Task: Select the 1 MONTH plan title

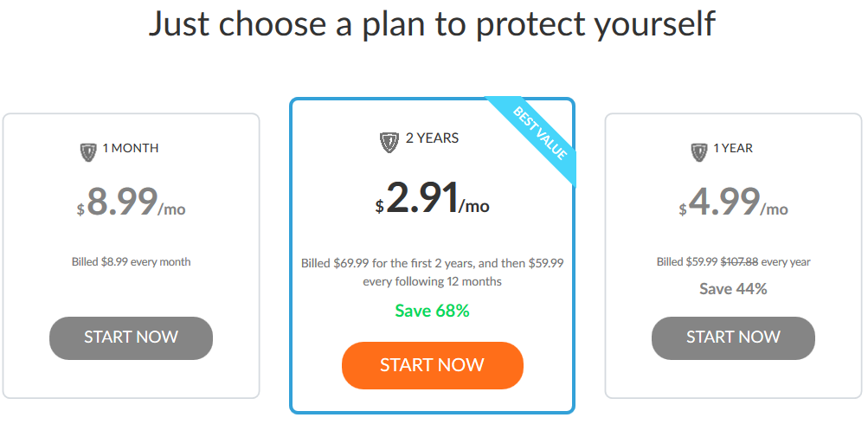Action: tap(131, 148)
